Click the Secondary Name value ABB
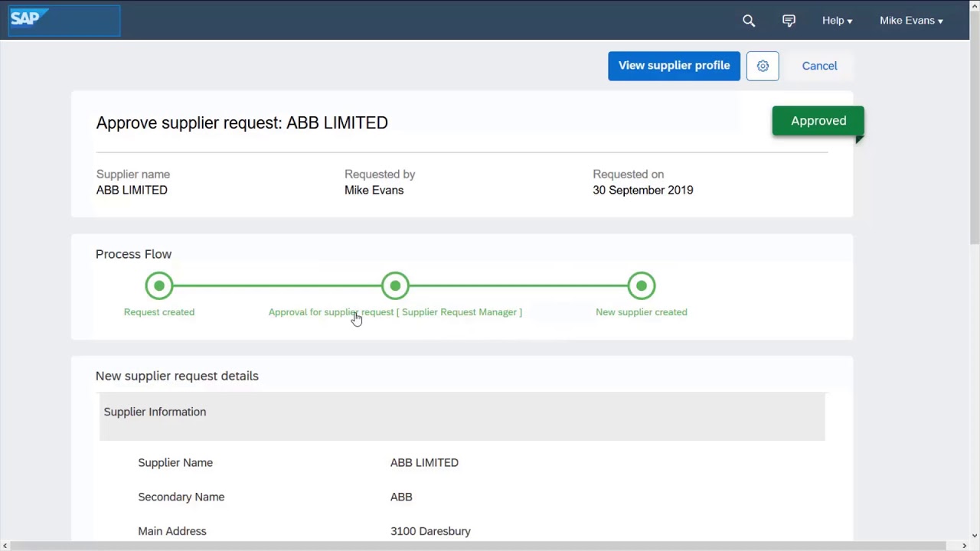Viewport: 980px width, 551px height. point(401,497)
